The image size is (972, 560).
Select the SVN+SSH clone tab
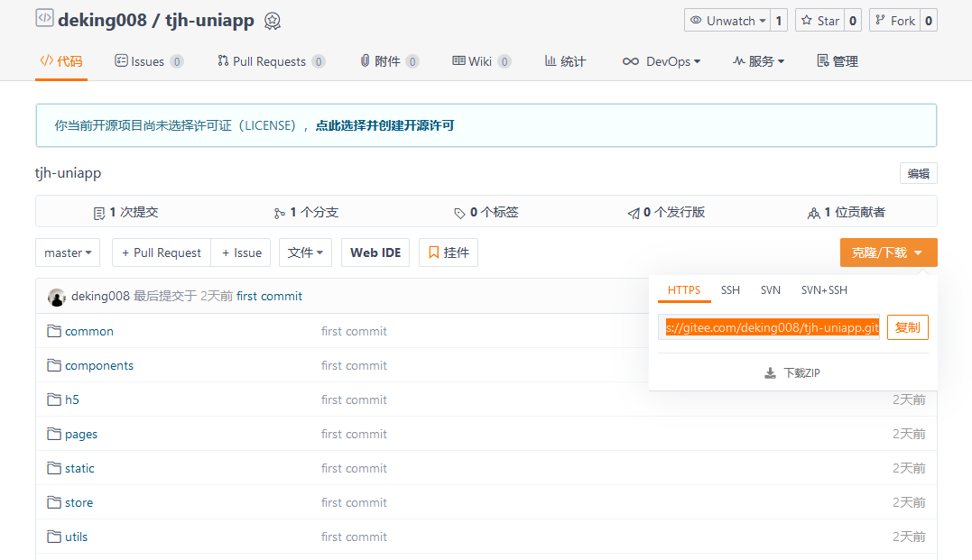(824, 289)
